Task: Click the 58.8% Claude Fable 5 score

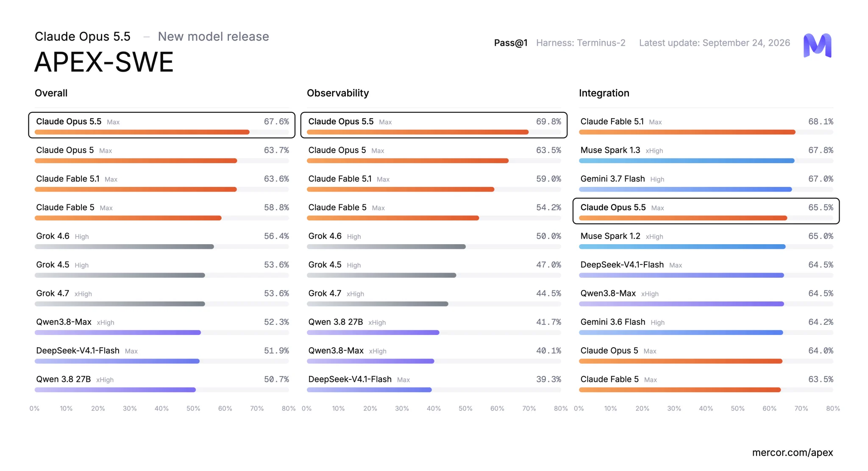Action: point(276,207)
